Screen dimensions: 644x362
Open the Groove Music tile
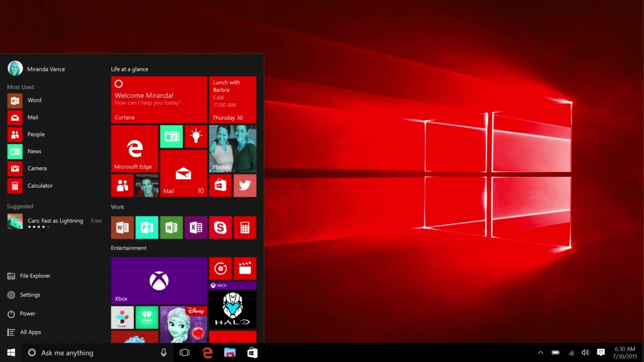pos(220,268)
